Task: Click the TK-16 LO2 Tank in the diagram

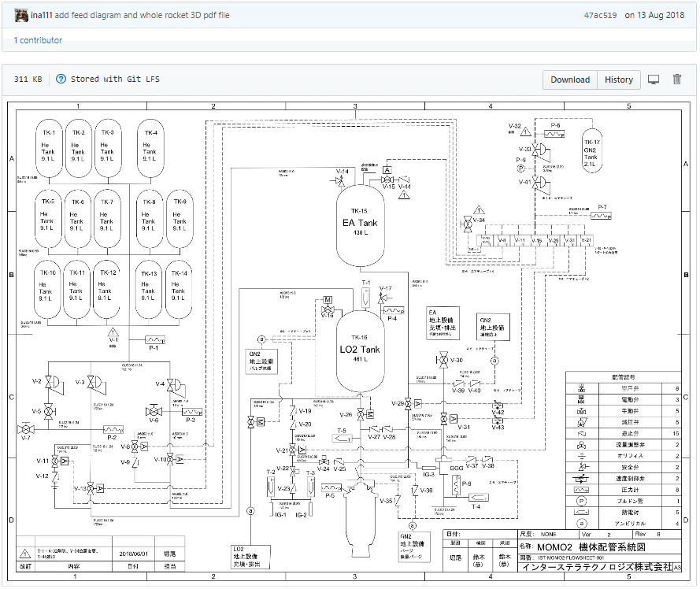Action: 360,351
